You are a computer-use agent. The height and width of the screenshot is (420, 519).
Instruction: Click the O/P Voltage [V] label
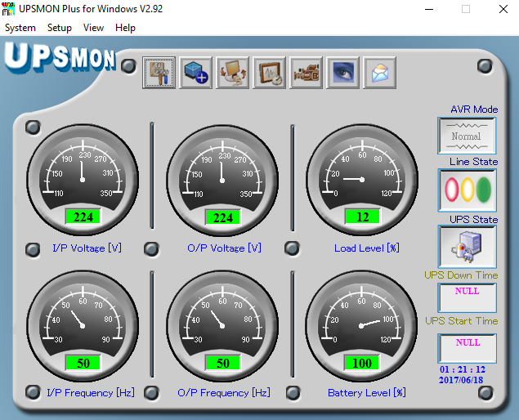225,248
